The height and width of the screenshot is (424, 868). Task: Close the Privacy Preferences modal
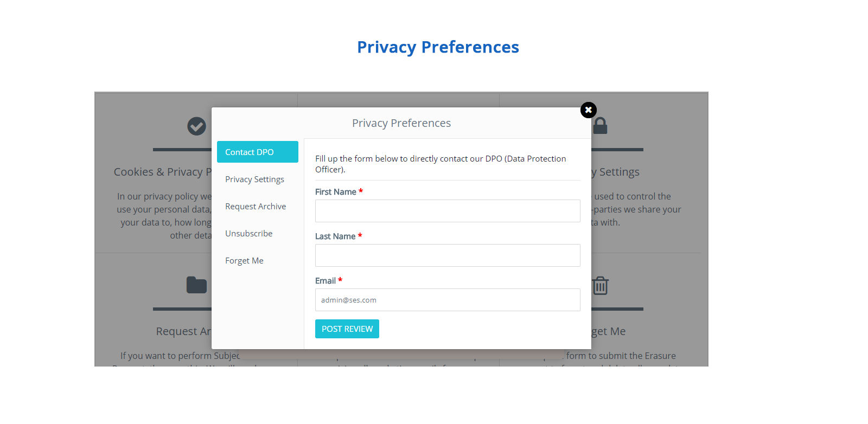pyautogui.click(x=588, y=110)
